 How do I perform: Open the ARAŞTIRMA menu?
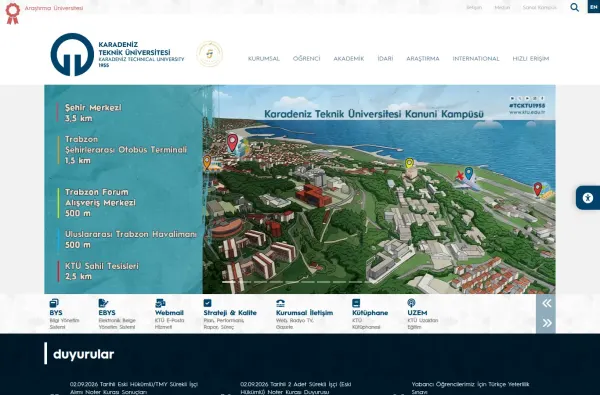(x=423, y=59)
